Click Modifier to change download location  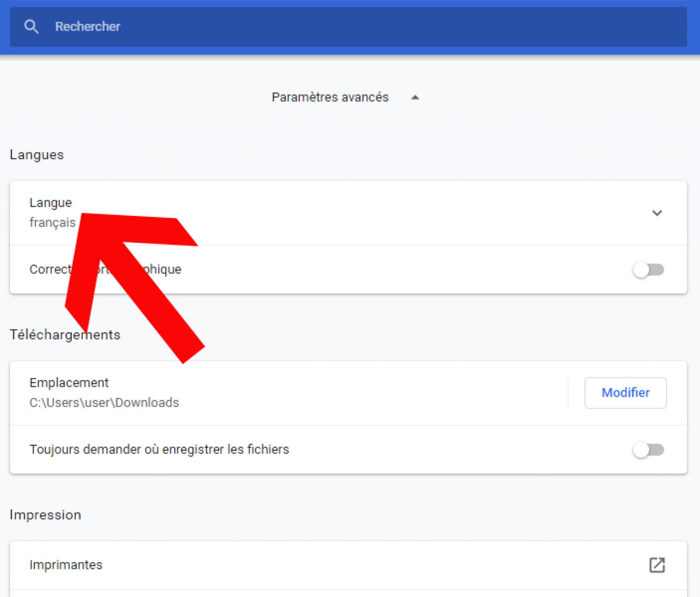(x=625, y=393)
